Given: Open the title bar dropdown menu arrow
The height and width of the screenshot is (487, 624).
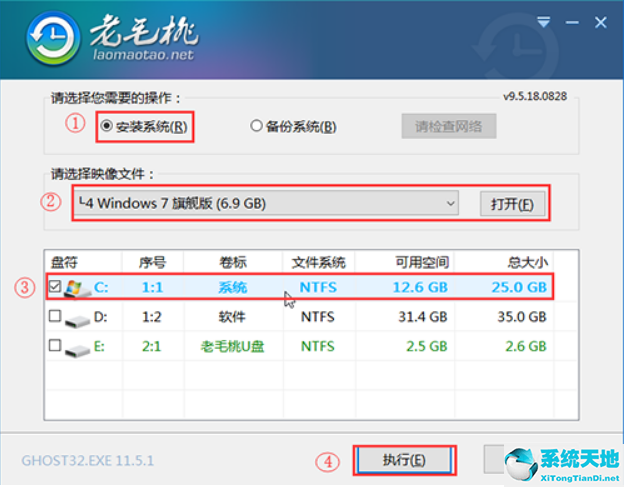Looking at the screenshot, I should (543, 22).
